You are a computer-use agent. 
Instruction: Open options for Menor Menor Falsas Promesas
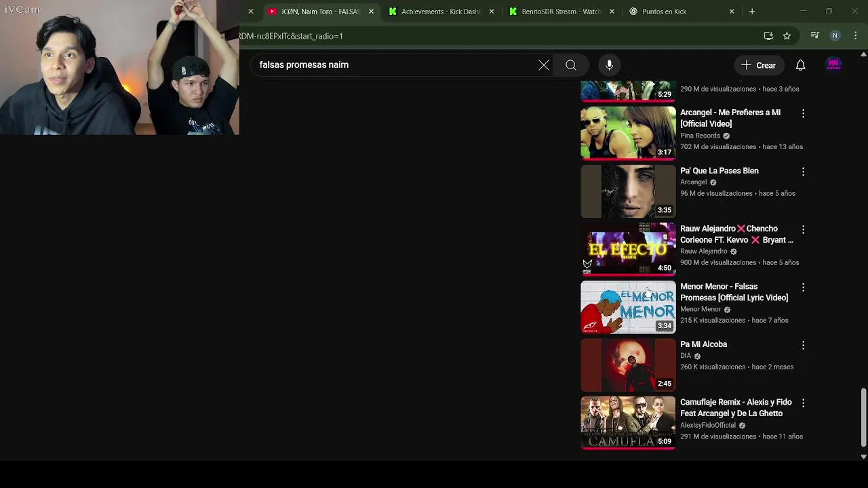tap(803, 288)
